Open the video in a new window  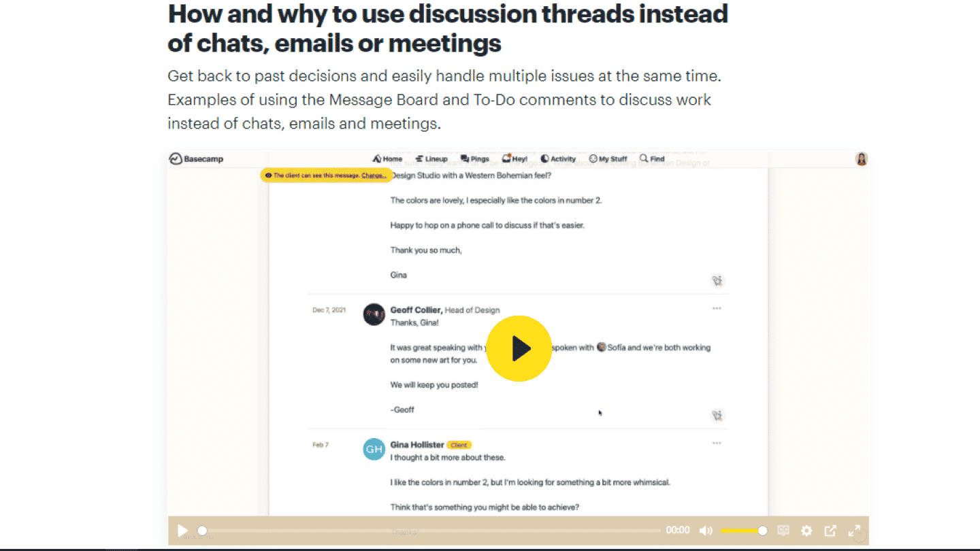pyautogui.click(x=830, y=531)
